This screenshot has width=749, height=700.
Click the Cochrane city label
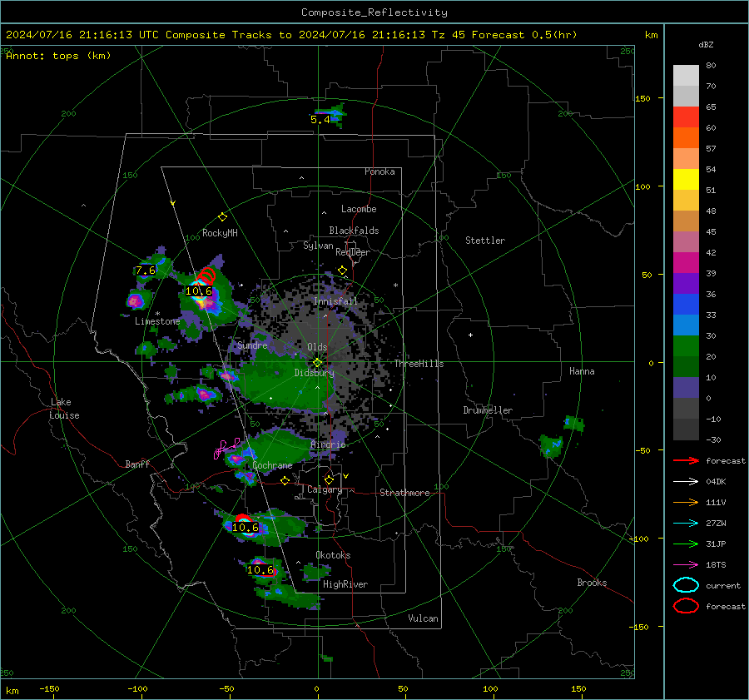(x=272, y=465)
